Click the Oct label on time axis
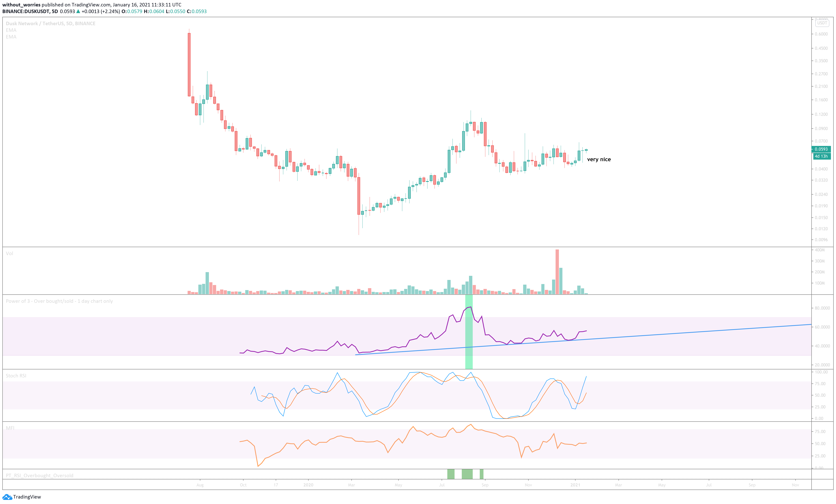Screen dimensions: 836x504 click(243, 485)
